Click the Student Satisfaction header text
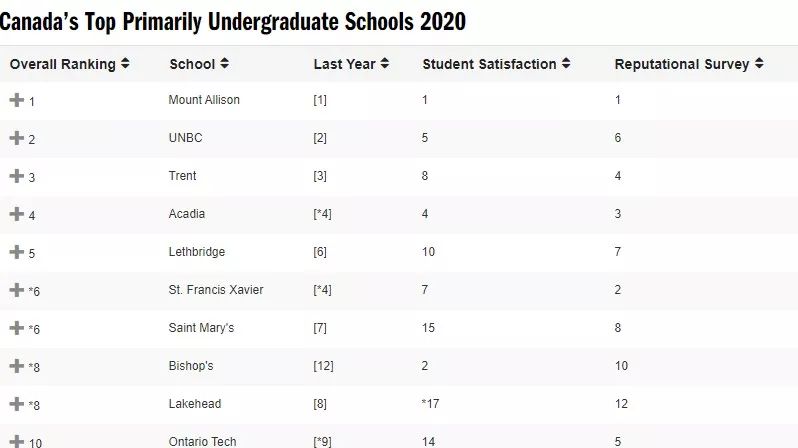The image size is (798, 448). pyautogui.click(x=490, y=64)
